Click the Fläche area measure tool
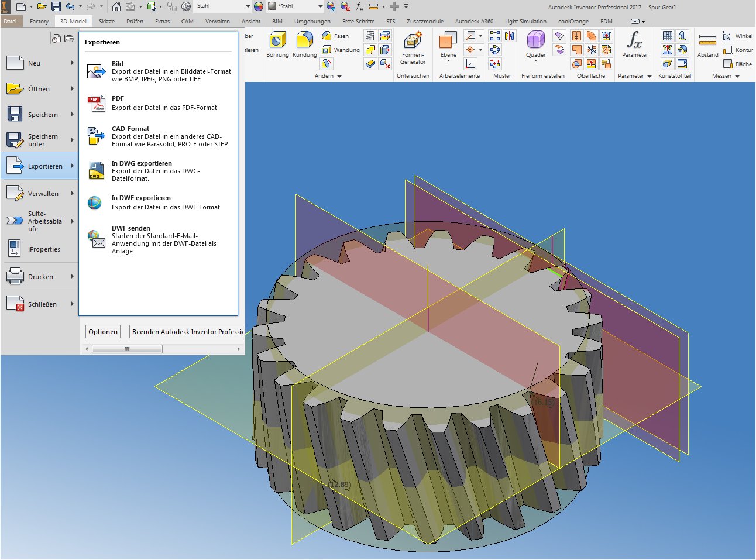 (x=738, y=64)
